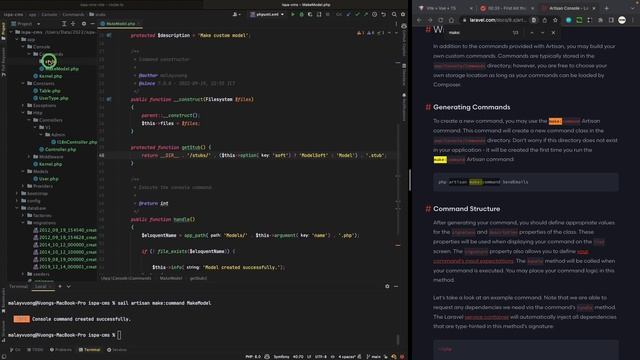Screen dimensions: 640x360
Task: Share the page from browser address bar
Action: pyautogui.click(x=544, y=20)
